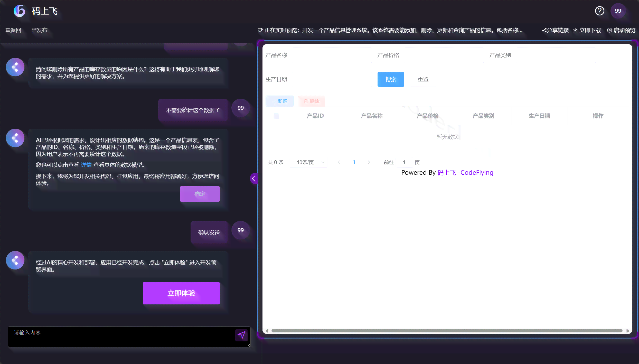This screenshot has width=639, height=364.
Task: Click the 确认发送 message bubble
Action: coord(209,232)
